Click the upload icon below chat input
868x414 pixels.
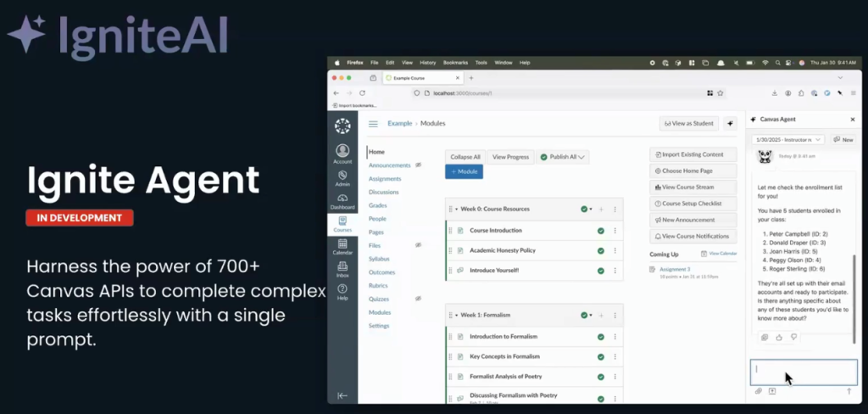tap(772, 391)
